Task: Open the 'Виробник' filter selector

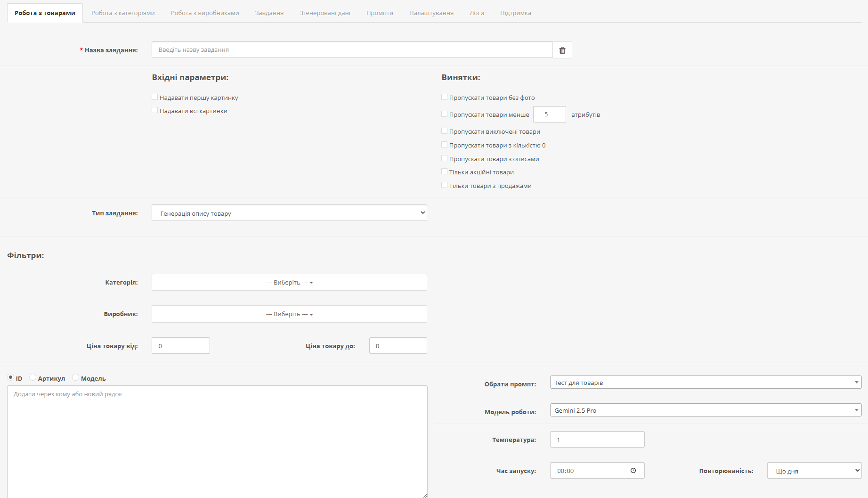Action: pos(289,314)
